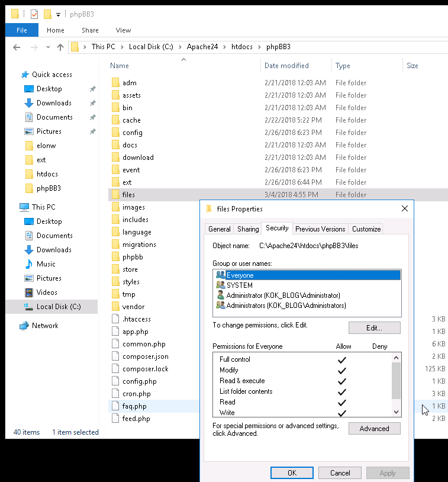
Task: Select the elonw folder in the navigation pane
Action: (46, 146)
